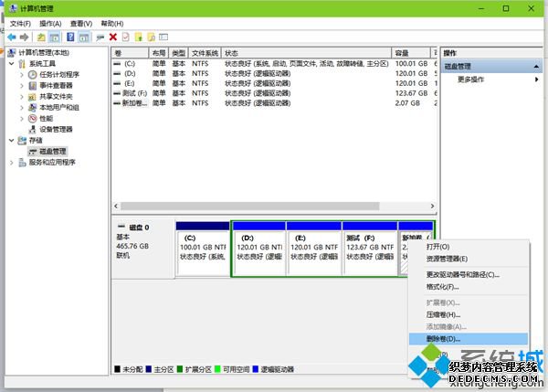Viewport: 548px width, 392px height.
Task: Click the 卷 column header
Action: pos(130,53)
